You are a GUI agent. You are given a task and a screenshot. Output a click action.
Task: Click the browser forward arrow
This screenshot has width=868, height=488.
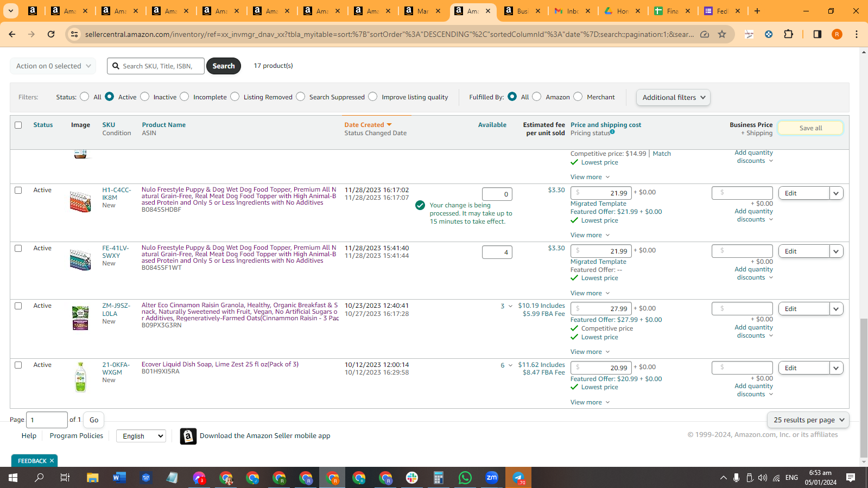(31, 34)
